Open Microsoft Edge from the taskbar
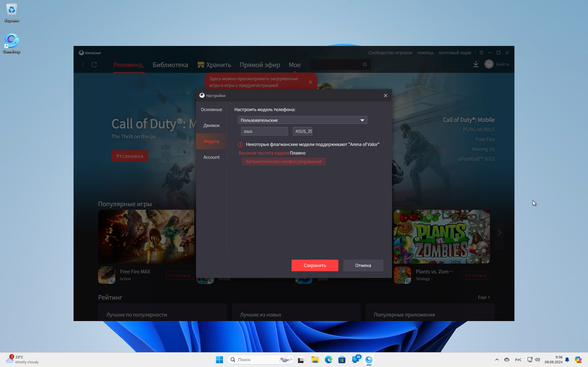The image size is (588, 367). coord(328,360)
